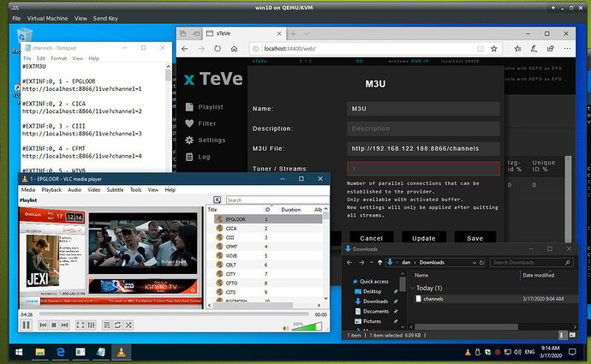591x364 pixels.
Task: Toggle VLC loop mode
Action: coord(117,325)
